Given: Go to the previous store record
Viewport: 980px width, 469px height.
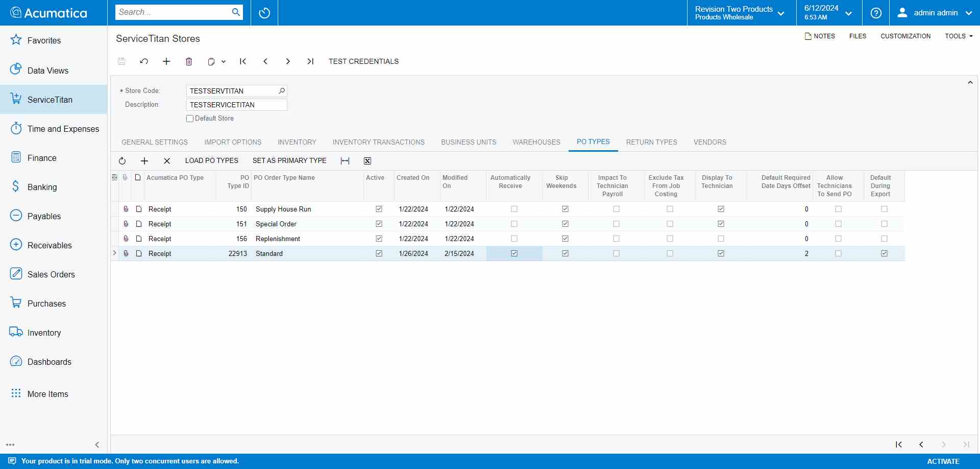Looking at the screenshot, I should pos(265,61).
